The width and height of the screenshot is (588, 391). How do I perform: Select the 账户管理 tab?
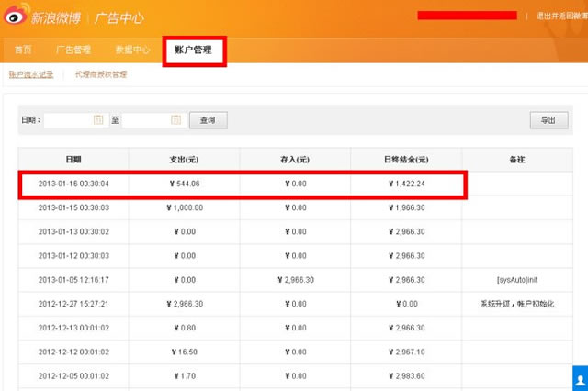193,50
